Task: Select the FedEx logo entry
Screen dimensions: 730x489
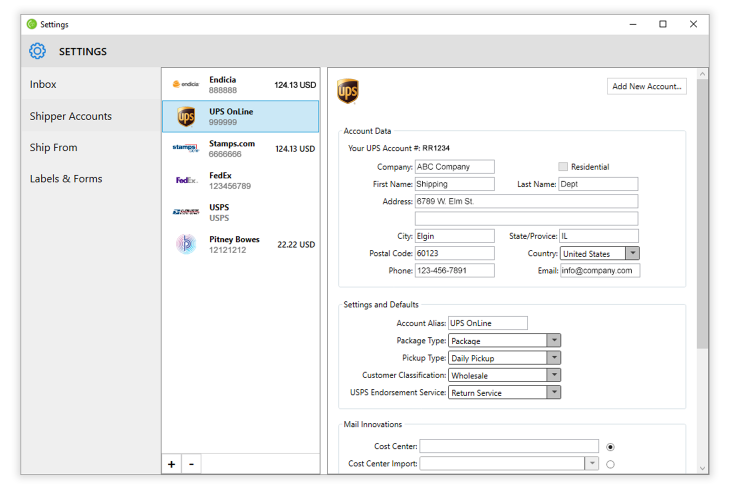Action: pos(186,180)
